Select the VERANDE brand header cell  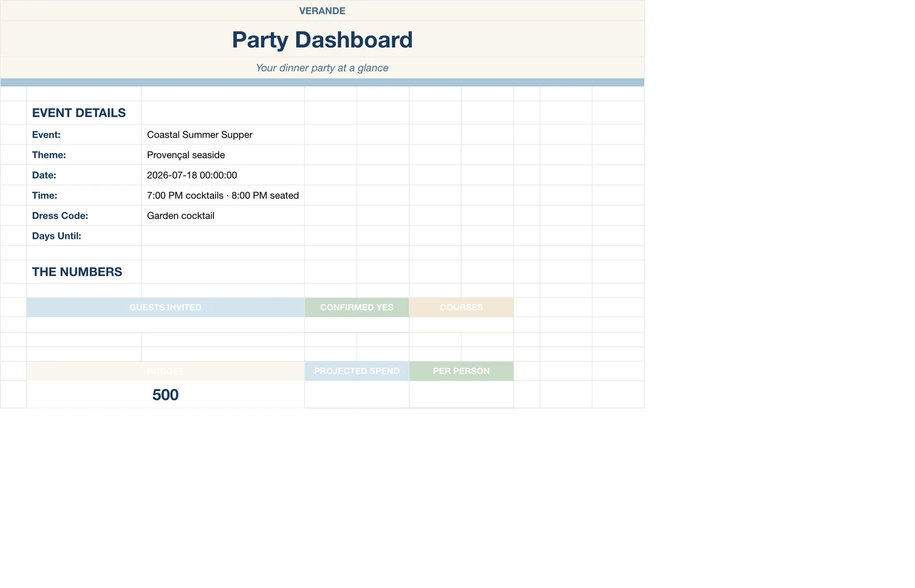(x=322, y=11)
